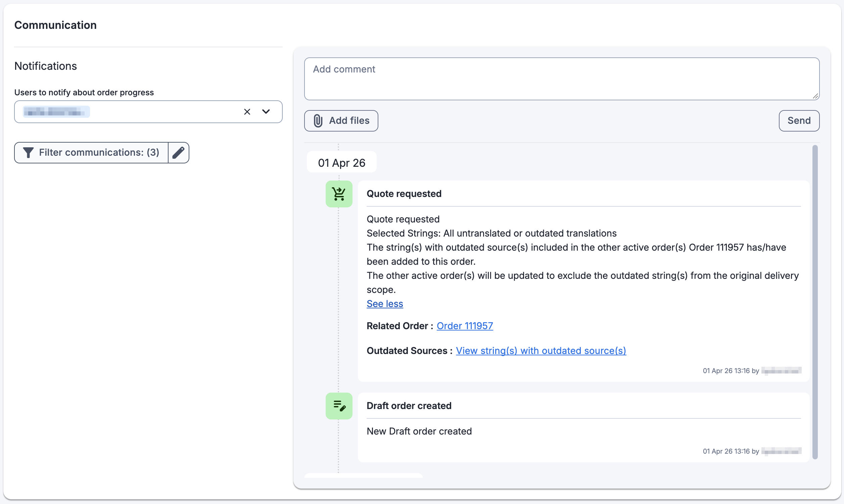The height and width of the screenshot is (504, 844).
Task: Click the funnel icon in Filter communications
Action: point(29,152)
